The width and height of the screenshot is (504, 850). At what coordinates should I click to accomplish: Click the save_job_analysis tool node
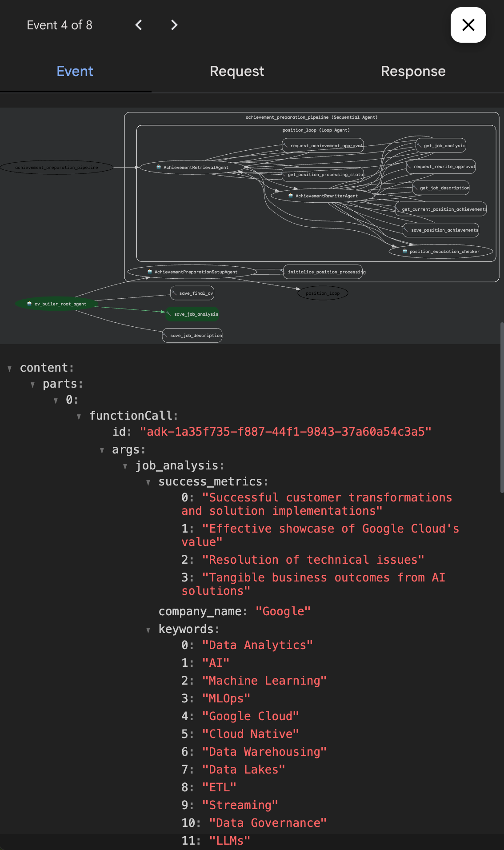[x=192, y=314]
